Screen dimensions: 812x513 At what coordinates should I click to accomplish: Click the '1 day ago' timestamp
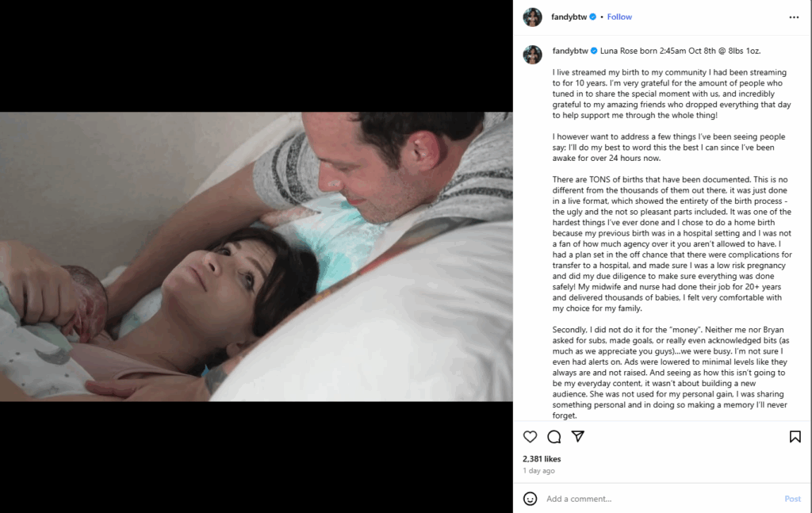coord(538,470)
